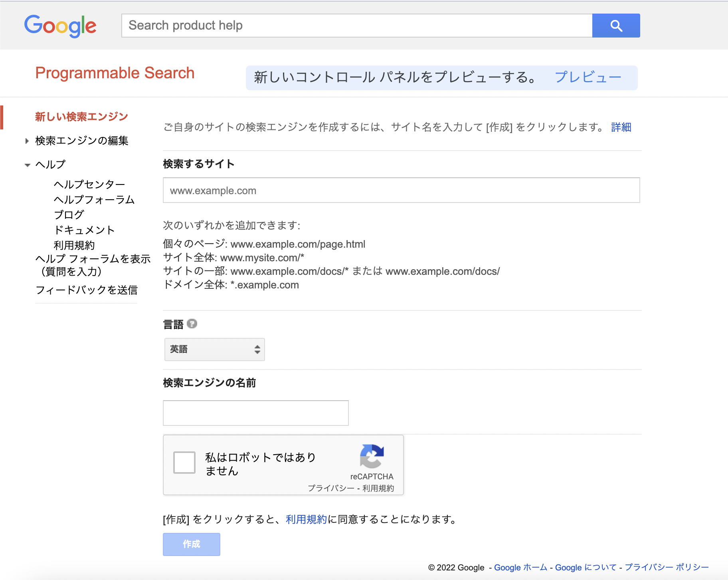
Task: Open the 利用規約 link above 作成 button
Action: coord(306,519)
